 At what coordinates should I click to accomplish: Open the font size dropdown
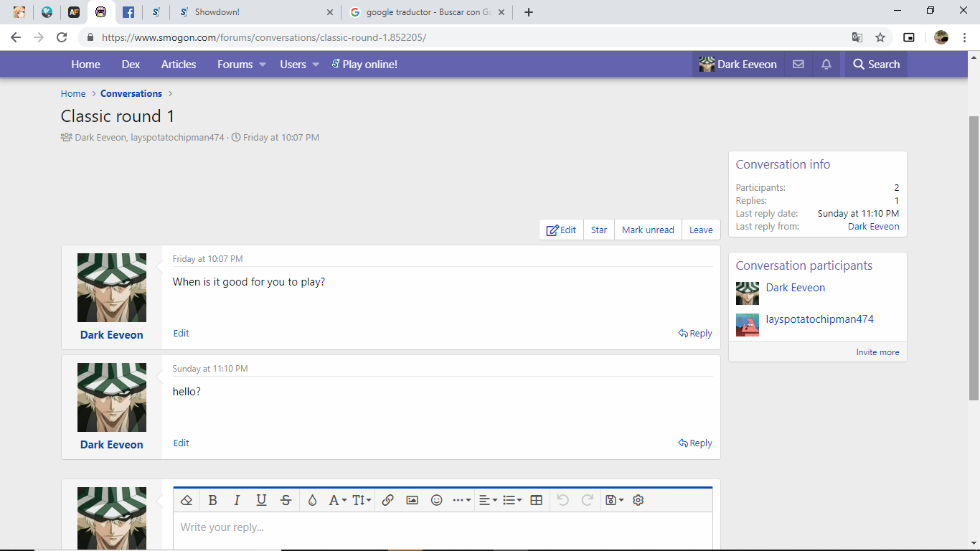362,500
